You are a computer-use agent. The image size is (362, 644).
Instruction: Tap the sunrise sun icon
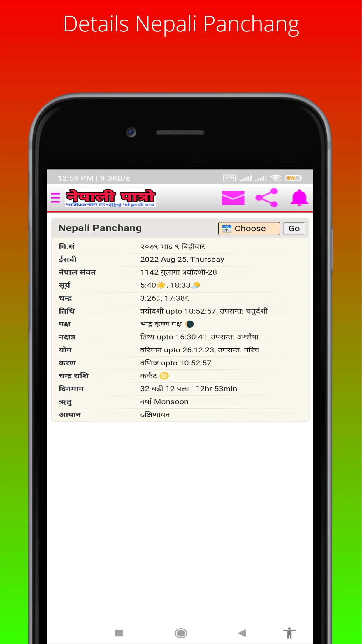click(161, 285)
